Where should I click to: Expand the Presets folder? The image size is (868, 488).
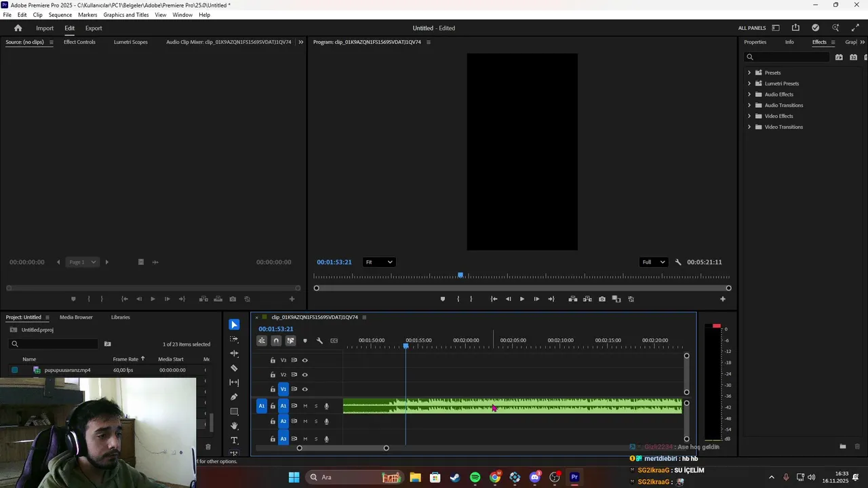pos(749,73)
